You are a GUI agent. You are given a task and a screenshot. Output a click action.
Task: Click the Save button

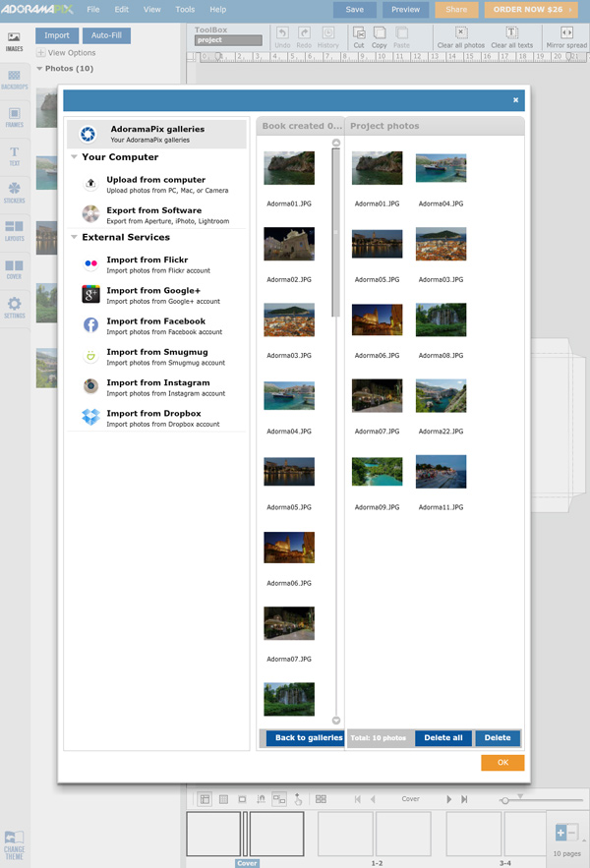[355, 10]
